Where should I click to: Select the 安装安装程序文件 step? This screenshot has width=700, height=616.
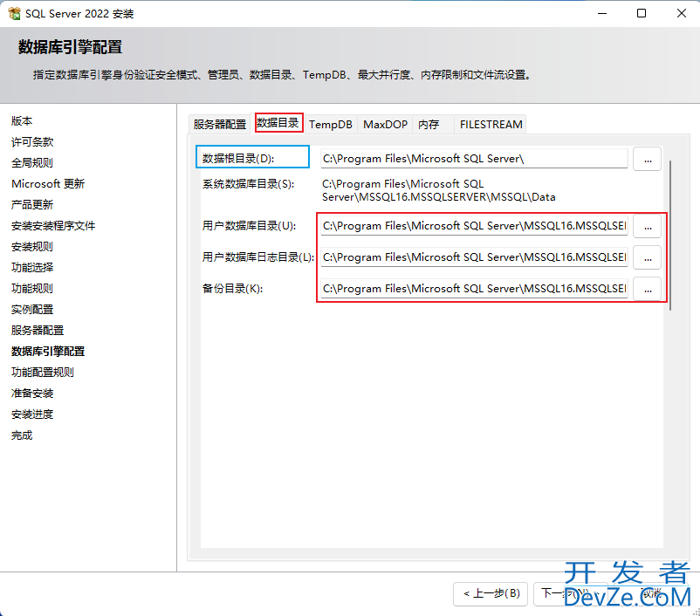(53, 226)
